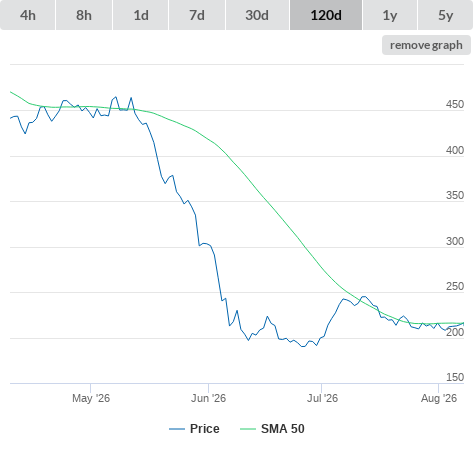Viewport: 474px width, 455px height.
Task: Switch to the 8h range tab
Action: tap(84, 15)
